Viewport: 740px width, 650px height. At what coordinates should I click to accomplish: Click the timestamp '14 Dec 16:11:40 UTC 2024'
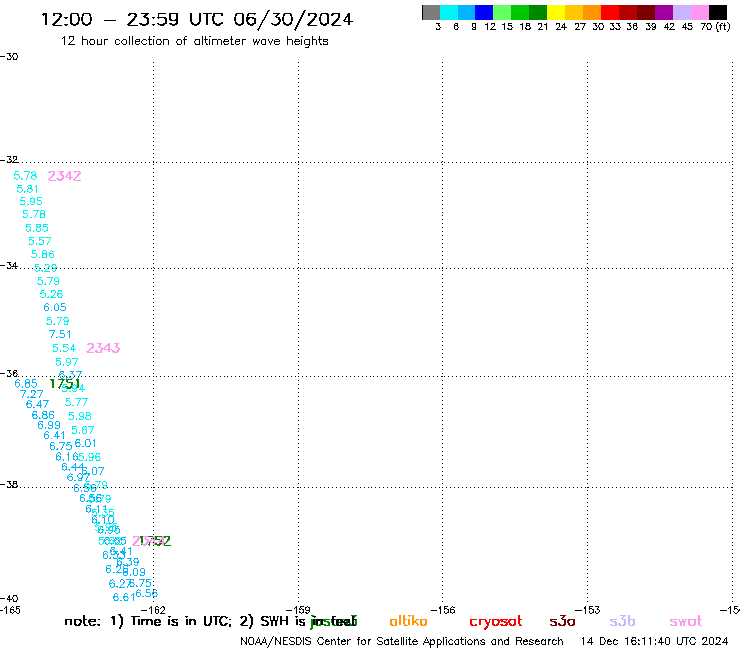pyautogui.click(x=655, y=642)
